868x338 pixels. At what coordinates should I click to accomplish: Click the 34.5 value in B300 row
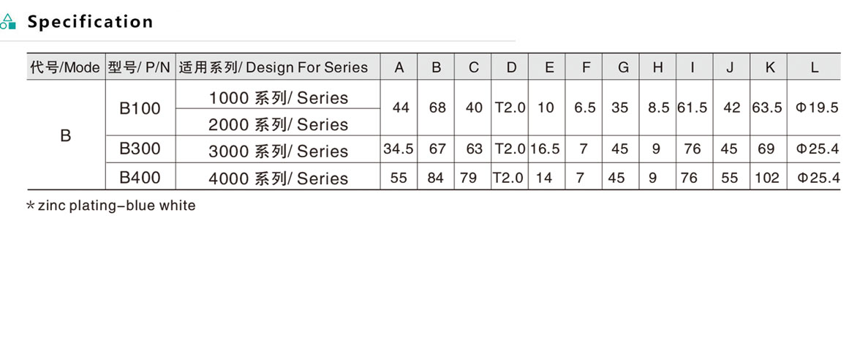399,149
